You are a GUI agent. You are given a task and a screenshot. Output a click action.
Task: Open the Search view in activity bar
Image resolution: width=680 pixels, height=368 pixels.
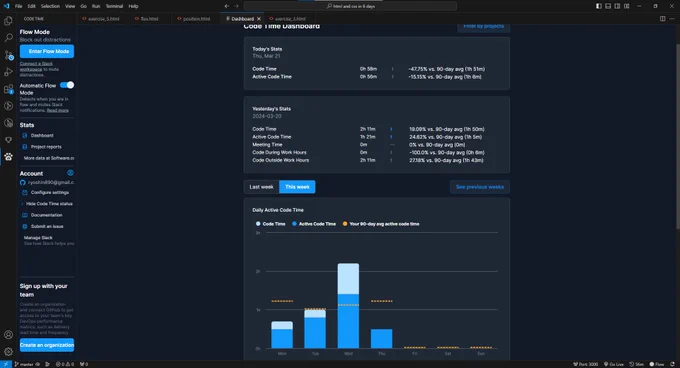click(8, 38)
